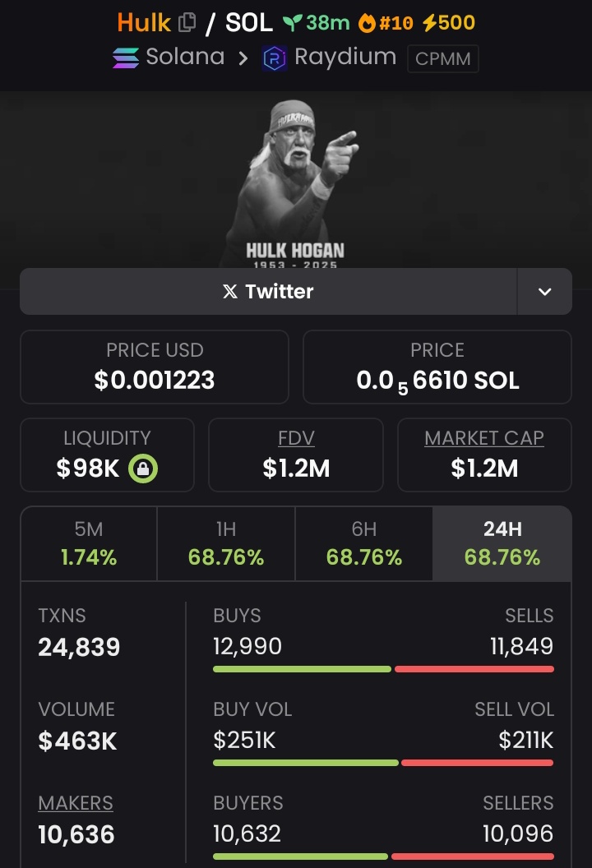The height and width of the screenshot is (868, 592).
Task: Click the Hulk Hogan banner image
Action: [296, 182]
